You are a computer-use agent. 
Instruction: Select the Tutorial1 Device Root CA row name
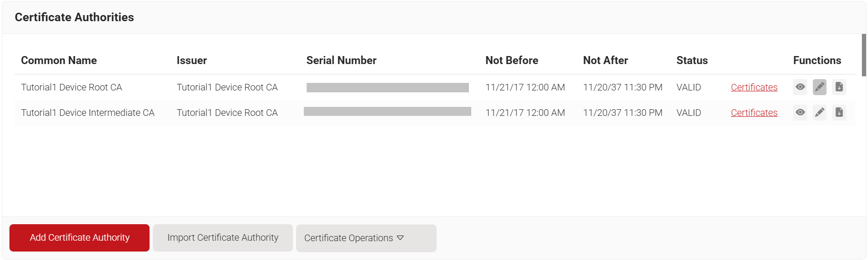pos(72,87)
